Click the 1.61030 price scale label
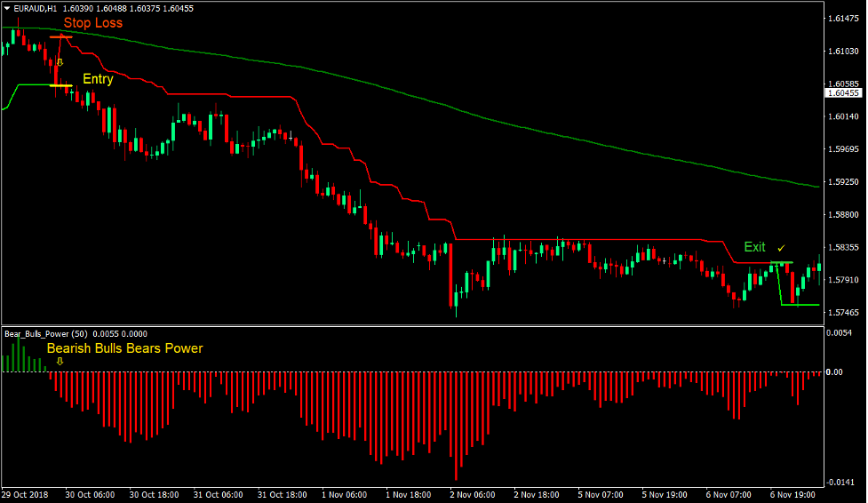 point(843,52)
